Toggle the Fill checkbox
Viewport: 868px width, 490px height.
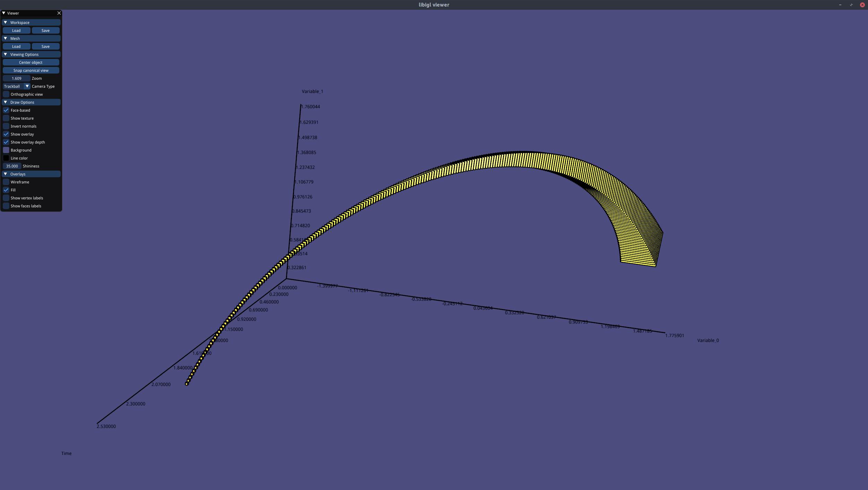(x=6, y=190)
